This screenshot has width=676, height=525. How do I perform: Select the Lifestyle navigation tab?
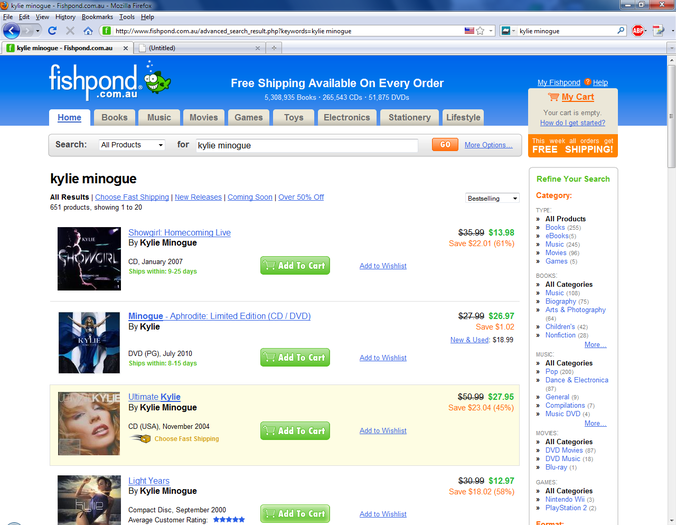463,117
